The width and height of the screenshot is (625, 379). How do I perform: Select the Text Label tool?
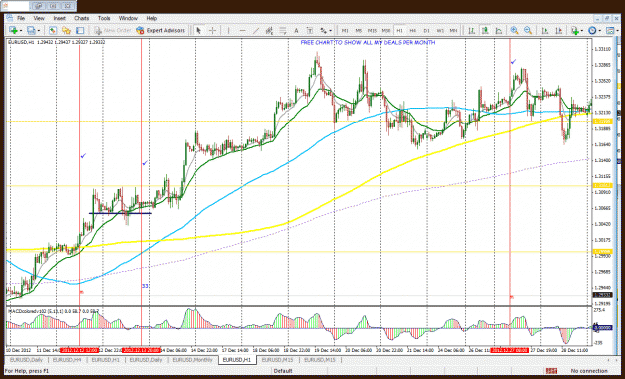tap(310, 30)
